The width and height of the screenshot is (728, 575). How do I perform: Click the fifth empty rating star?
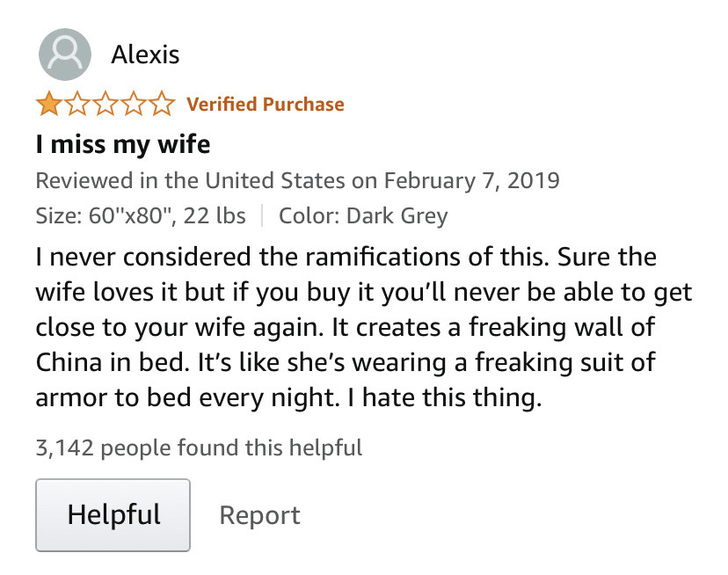coord(162,106)
